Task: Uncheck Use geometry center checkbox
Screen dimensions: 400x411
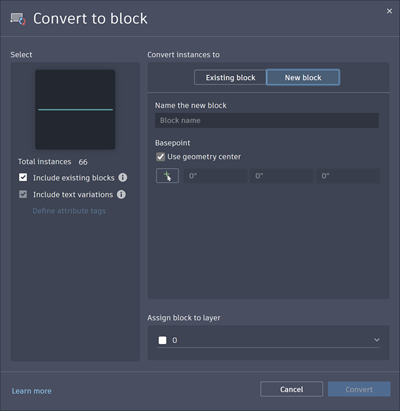Action: [161, 157]
